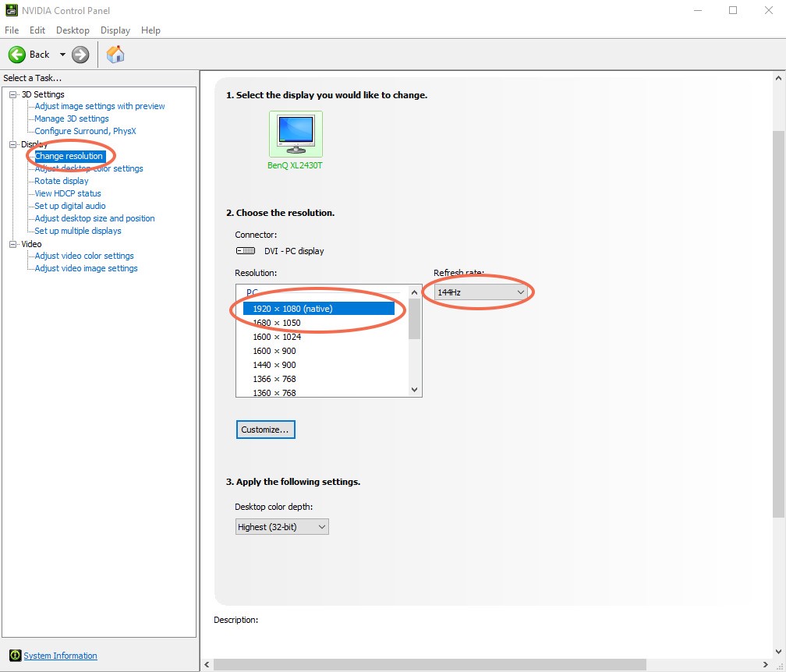
Task: Click the Customize... button
Action: pos(266,430)
